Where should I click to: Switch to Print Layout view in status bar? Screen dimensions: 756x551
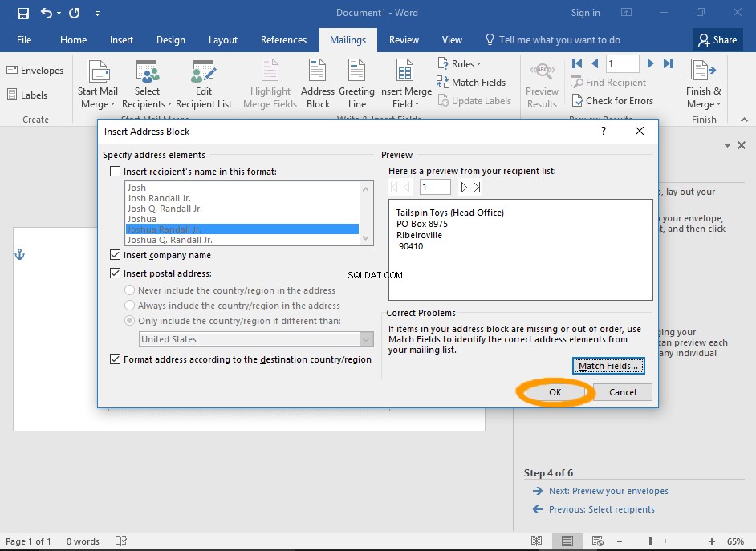coord(567,541)
